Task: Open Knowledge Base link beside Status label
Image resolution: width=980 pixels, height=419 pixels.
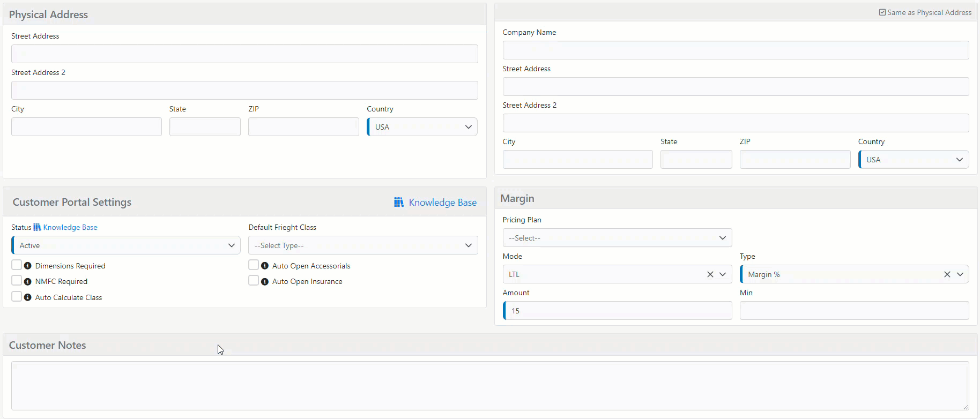Action: 70,227
